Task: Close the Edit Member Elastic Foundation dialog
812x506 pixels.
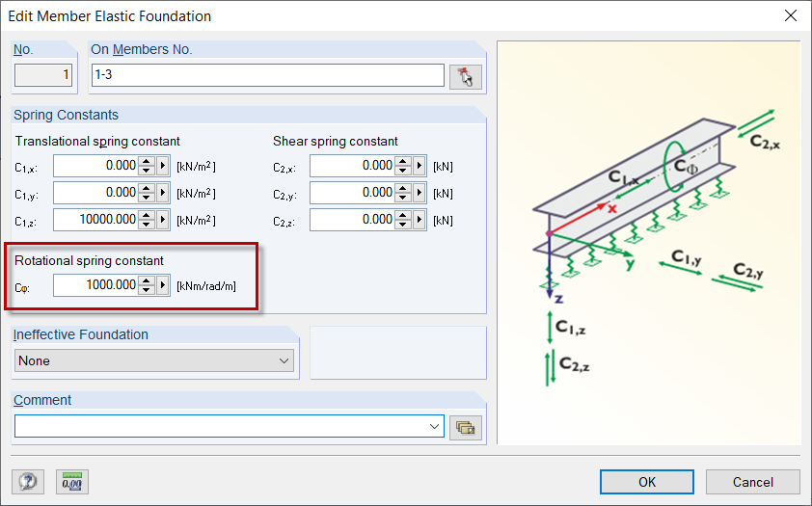Action: click(x=790, y=16)
